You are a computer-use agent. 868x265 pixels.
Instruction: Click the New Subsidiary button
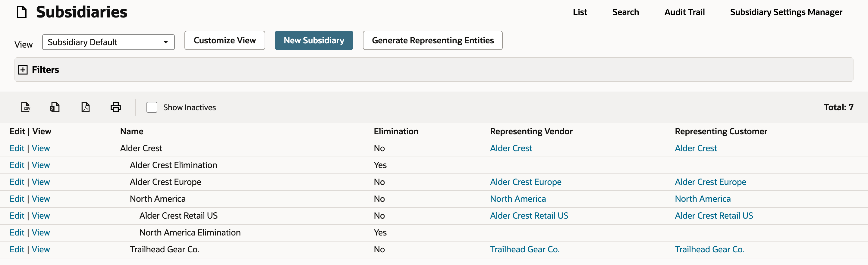click(x=314, y=40)
